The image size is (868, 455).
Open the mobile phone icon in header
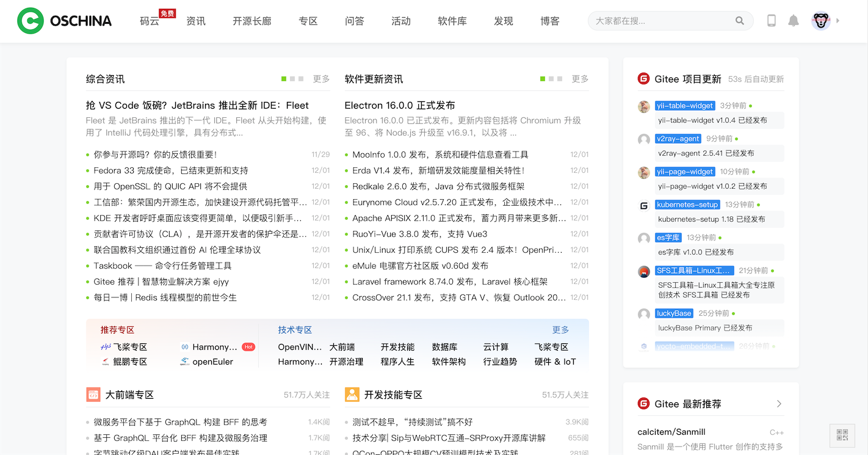tap(772, 21)
